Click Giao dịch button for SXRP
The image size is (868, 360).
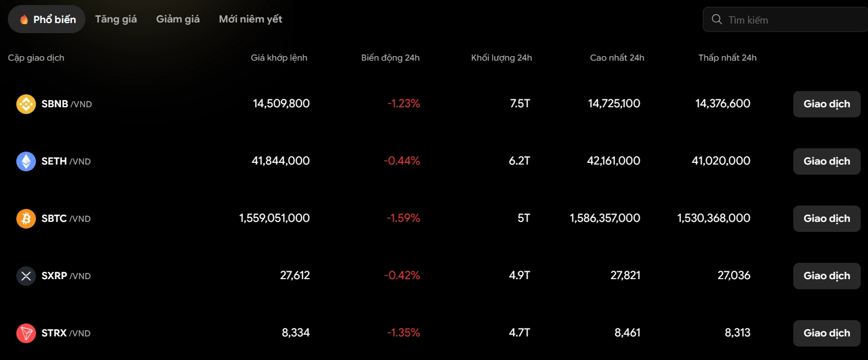(826, 276)
